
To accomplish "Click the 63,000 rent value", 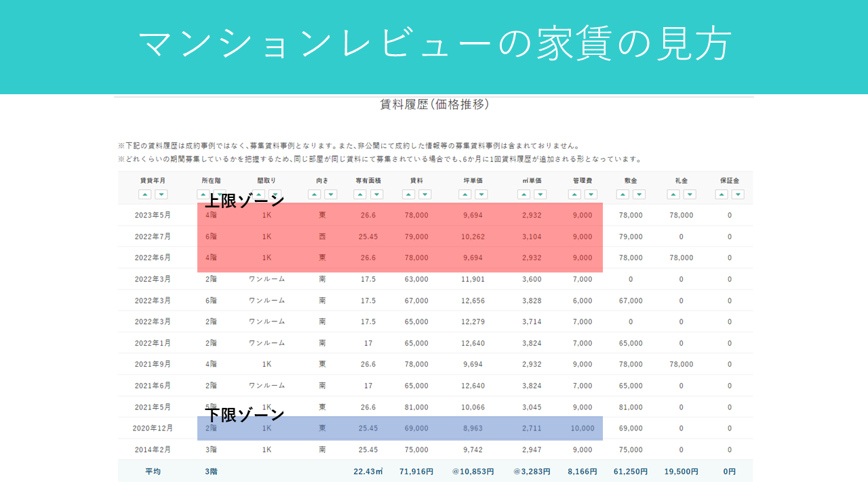I will coord(416,279).
